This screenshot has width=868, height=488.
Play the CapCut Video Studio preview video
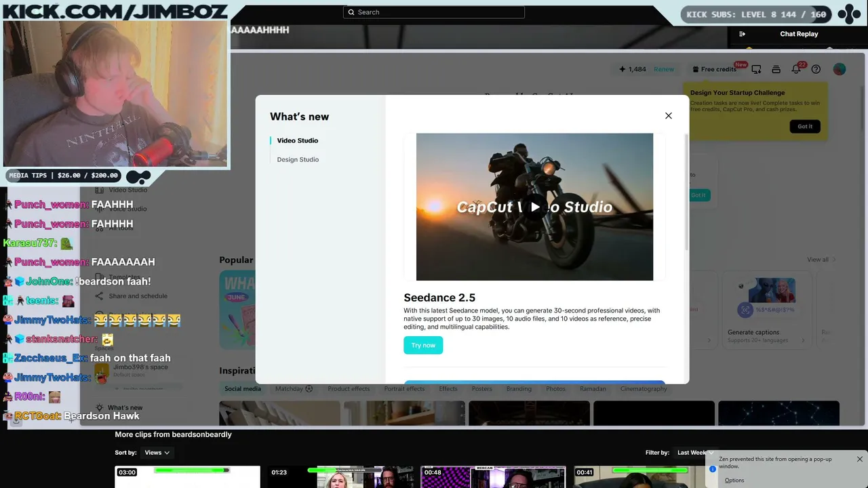click(x=535, y=207)
